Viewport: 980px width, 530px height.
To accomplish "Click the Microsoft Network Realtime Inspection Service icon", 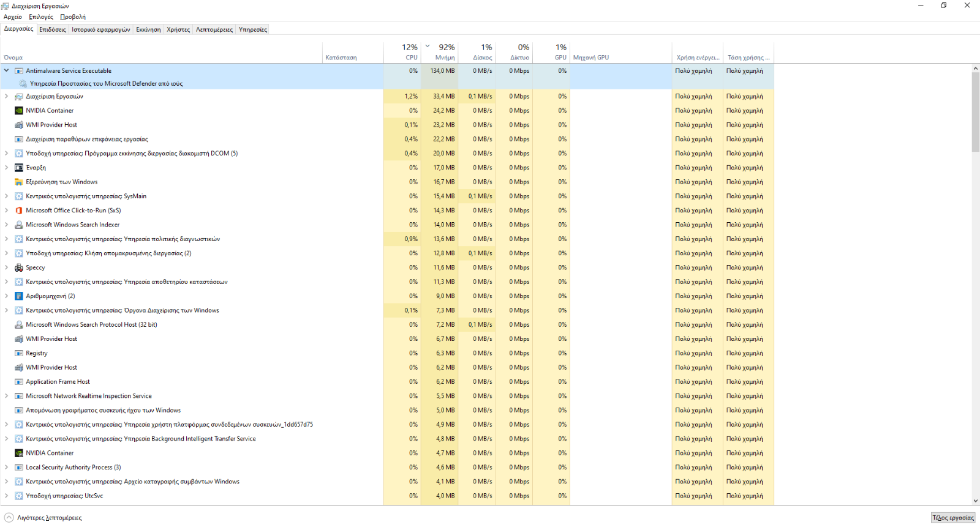I will click(x=19, y=397).
